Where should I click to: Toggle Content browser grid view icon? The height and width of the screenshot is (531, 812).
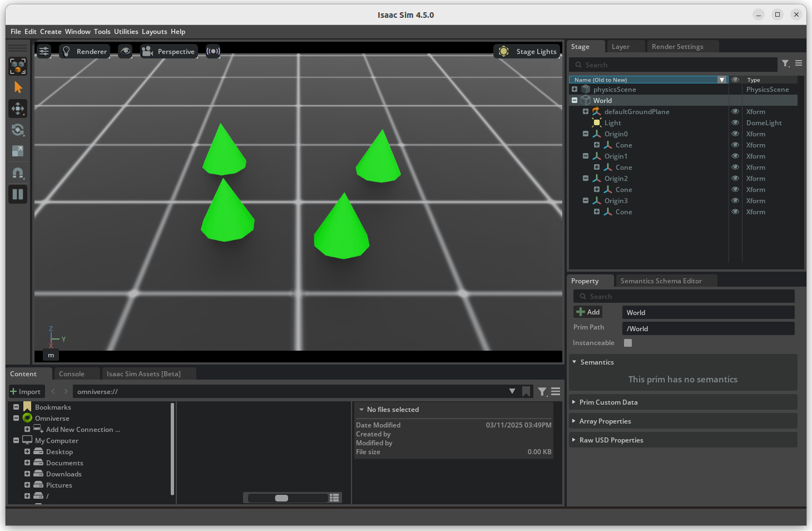[334, 498]
